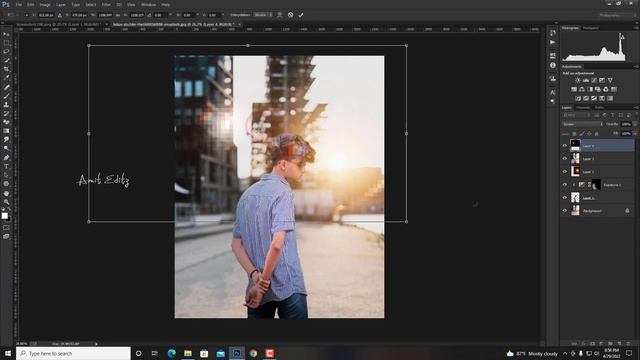Toggle lock all for the layer
The width and height of the screenshot is (640, 360).
[596, 133]
